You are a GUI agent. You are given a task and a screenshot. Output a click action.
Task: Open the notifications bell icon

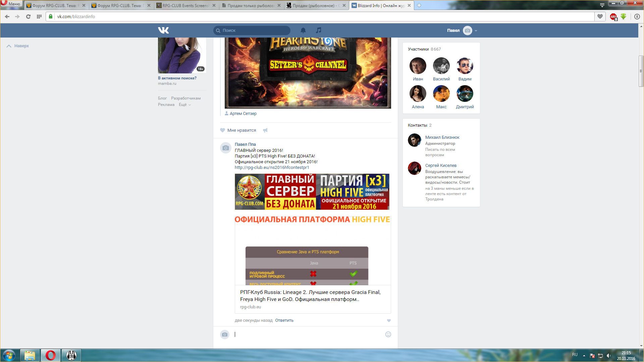303,30
